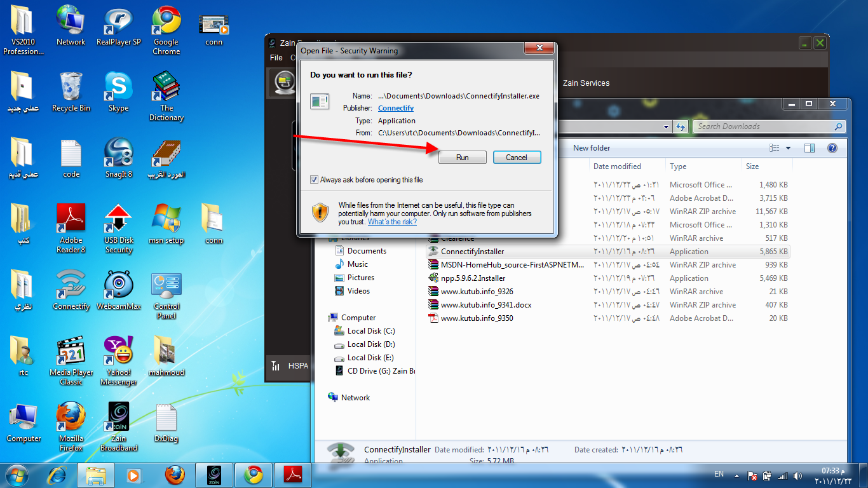
Task: Click the volume icon in system tray
Action: pos(797,475)
